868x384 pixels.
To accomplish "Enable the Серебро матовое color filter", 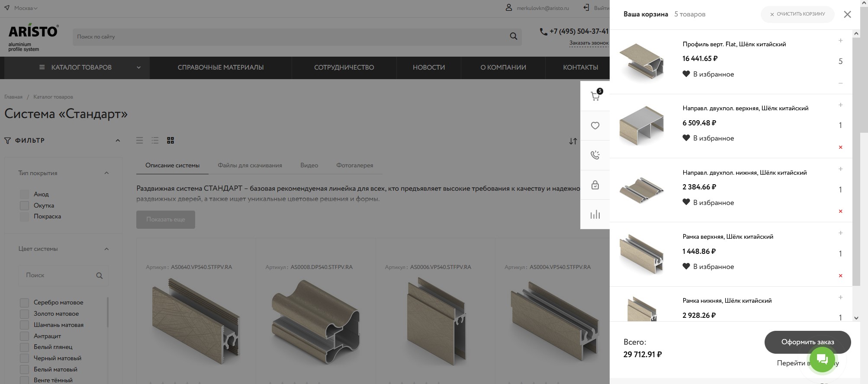I will click(25, 303).
